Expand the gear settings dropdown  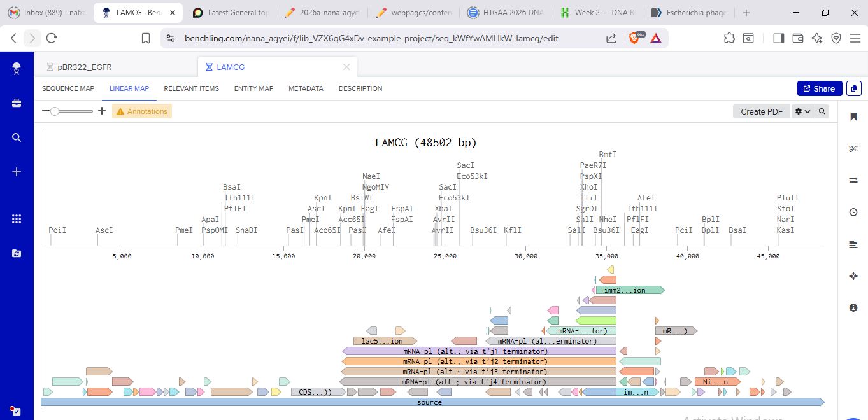pos(802,111)
